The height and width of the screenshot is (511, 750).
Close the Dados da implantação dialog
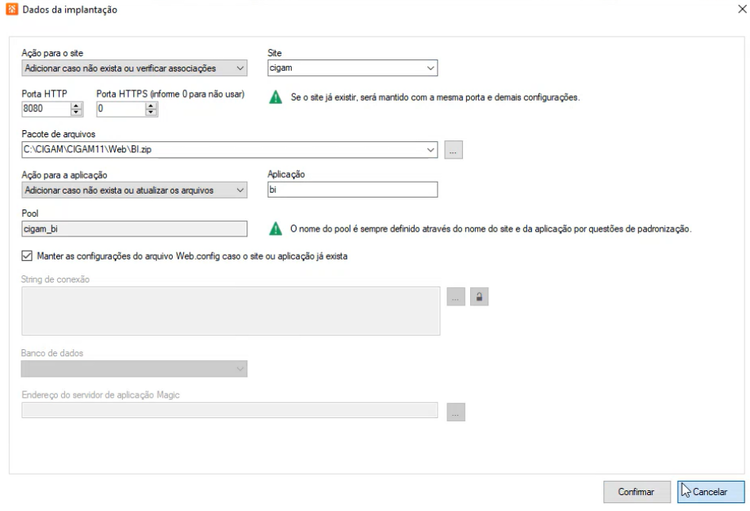(742, 9)
